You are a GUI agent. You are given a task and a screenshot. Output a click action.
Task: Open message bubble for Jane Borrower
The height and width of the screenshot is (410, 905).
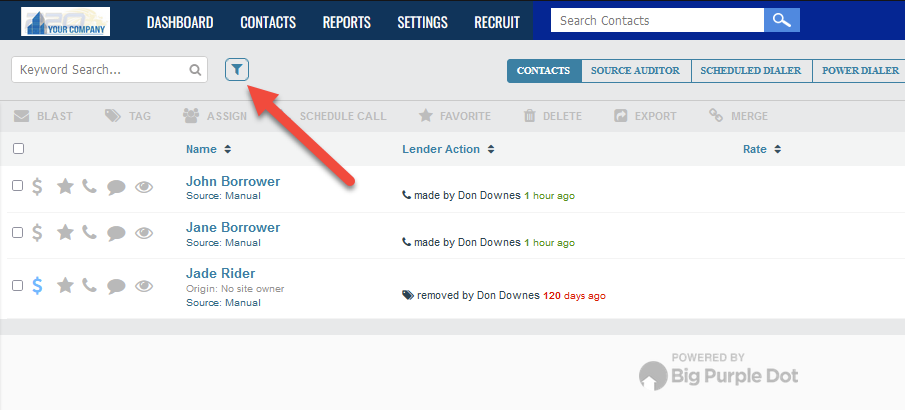[x=116, y=233]
